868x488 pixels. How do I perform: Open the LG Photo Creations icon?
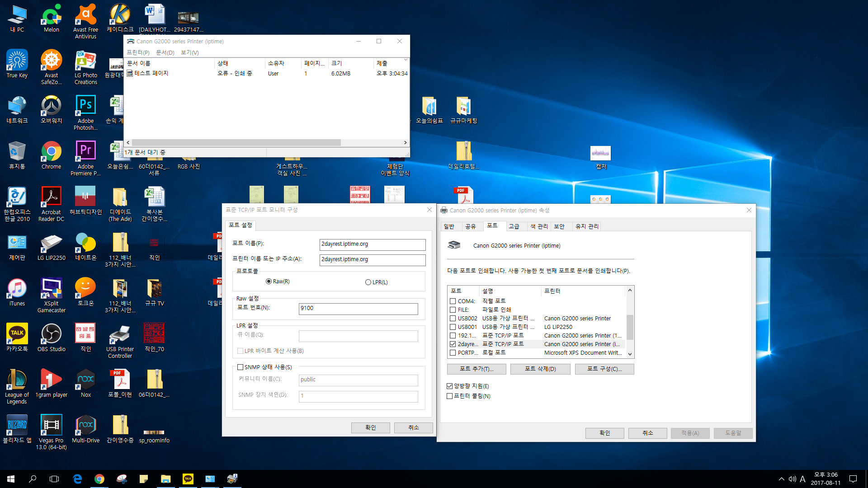coord(85,67)
